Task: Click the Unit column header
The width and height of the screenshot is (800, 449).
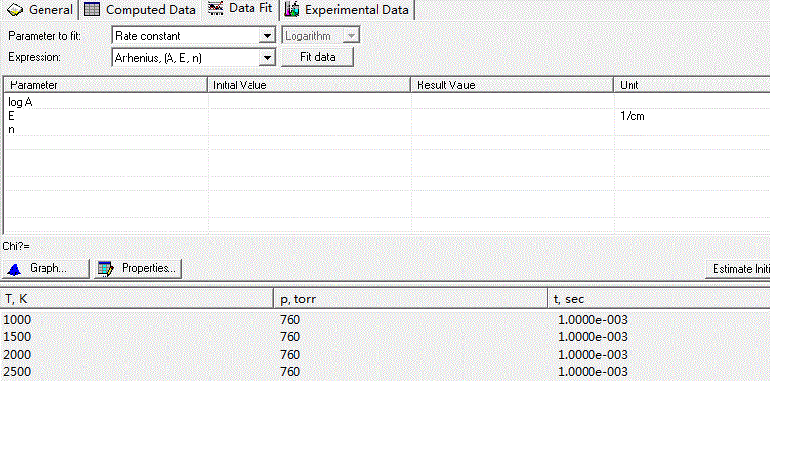Action: click(x=692, y=85)
